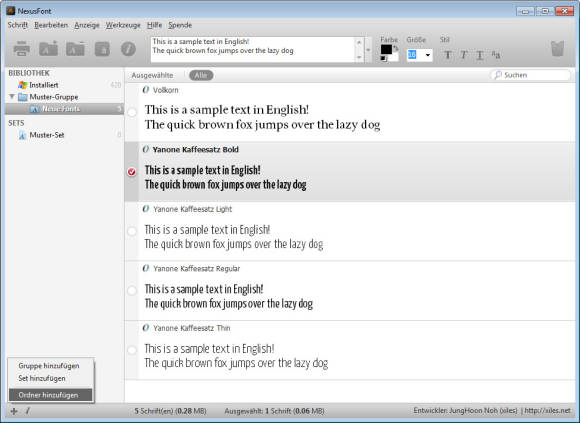Open the Hilfe menu

point(154,25)
